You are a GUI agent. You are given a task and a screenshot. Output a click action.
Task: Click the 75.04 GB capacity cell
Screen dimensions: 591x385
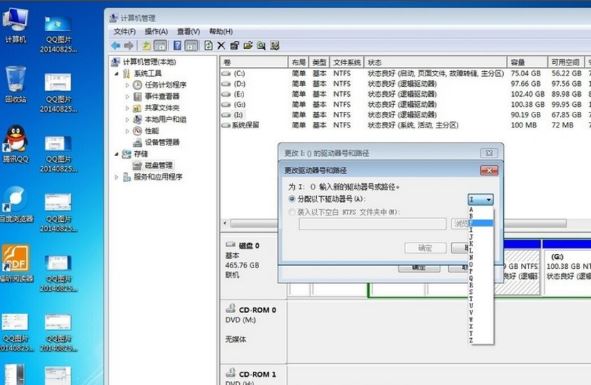[x=526, y=74]
